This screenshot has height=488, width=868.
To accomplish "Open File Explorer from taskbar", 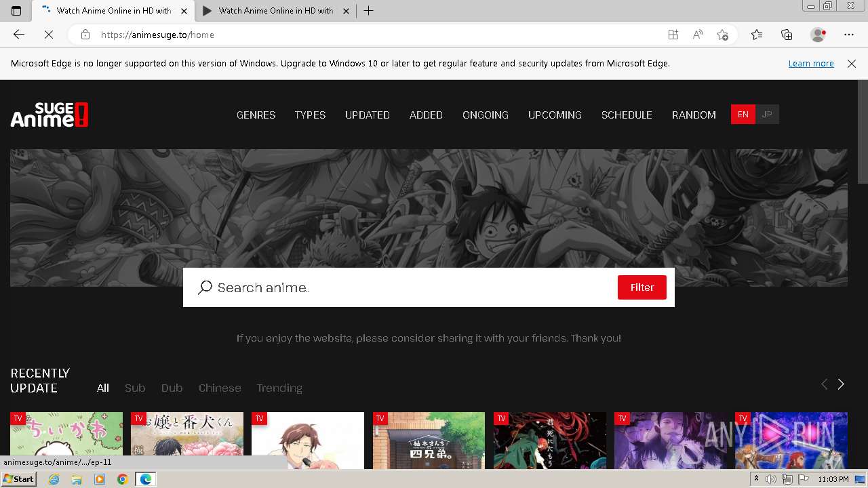I will [77, 479].
